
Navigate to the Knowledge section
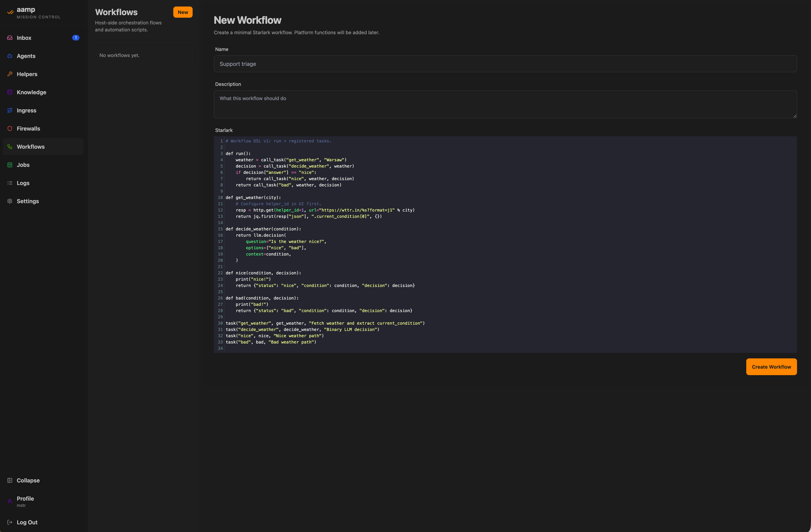coord(43,92)
